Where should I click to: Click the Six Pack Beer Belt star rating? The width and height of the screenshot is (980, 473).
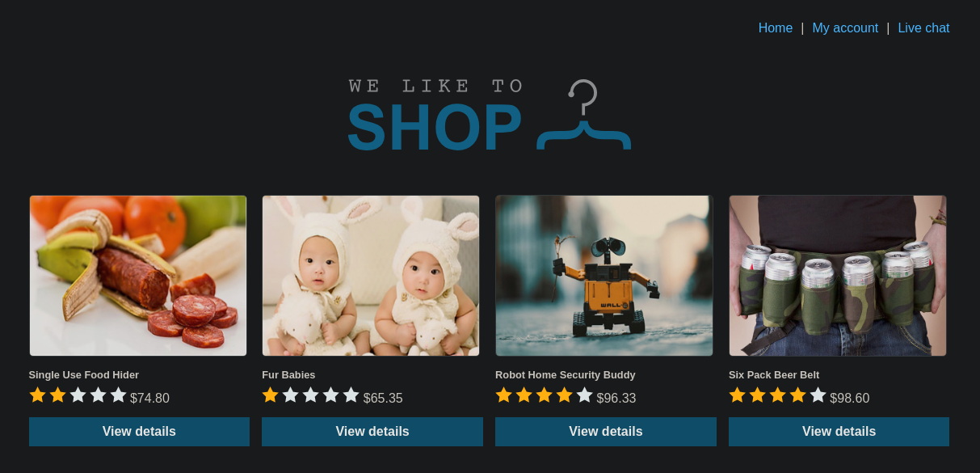778,395
